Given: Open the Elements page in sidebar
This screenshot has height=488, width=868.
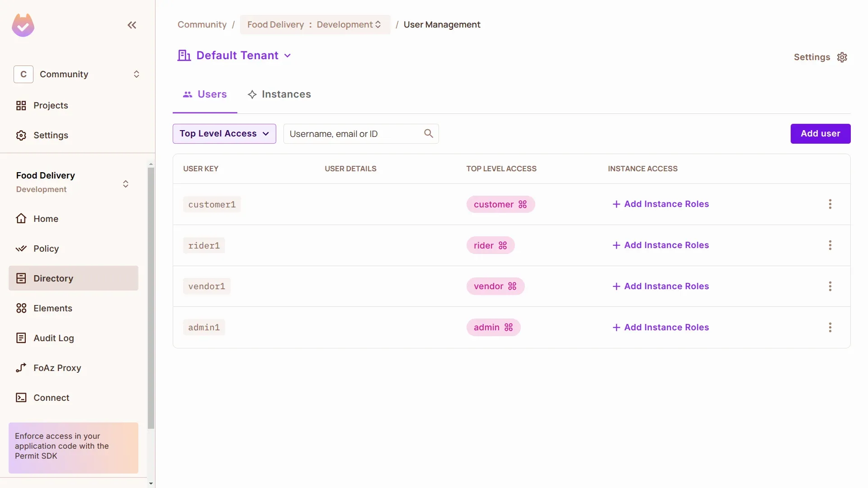Looking at the screenshot, I should [52, 308].
